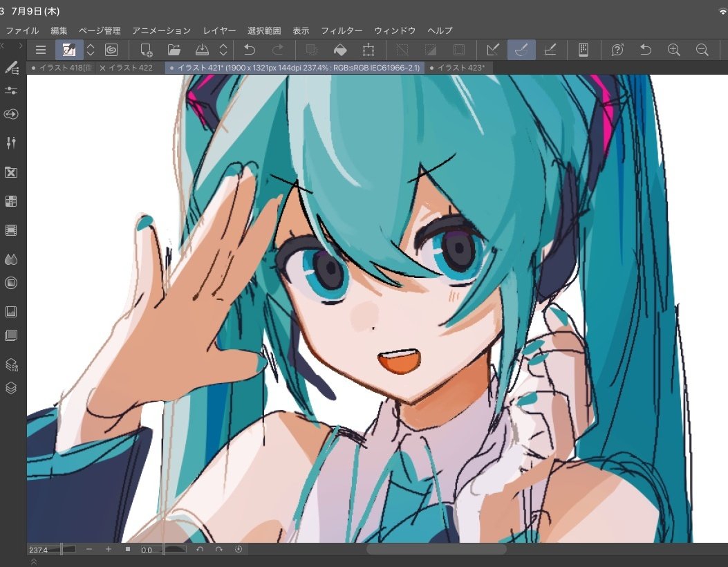
Task: Open the レイヤー menu
Action: click(220, 30)
